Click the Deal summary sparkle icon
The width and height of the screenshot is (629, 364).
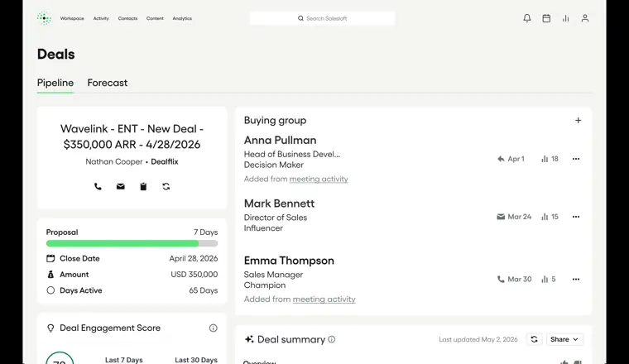click(x=249, y=339)
